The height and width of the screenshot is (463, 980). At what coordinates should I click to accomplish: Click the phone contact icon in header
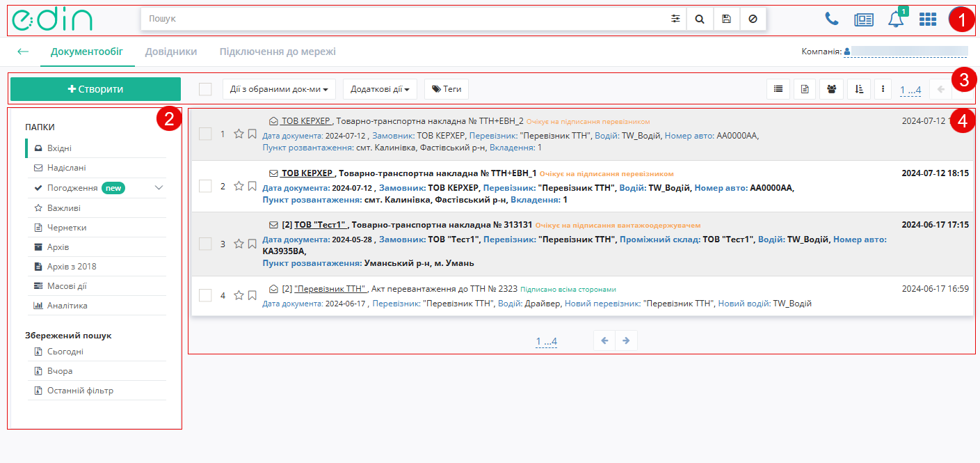click(832, 19)
